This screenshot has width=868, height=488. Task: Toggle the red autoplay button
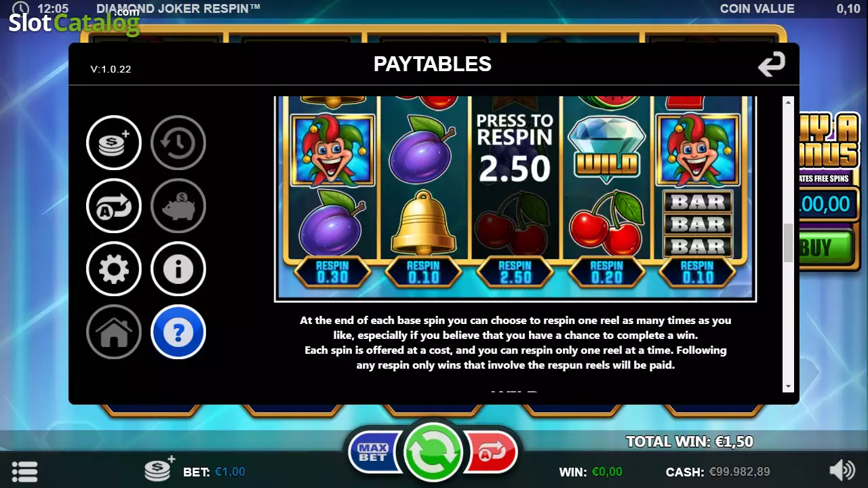pos(491,451)
